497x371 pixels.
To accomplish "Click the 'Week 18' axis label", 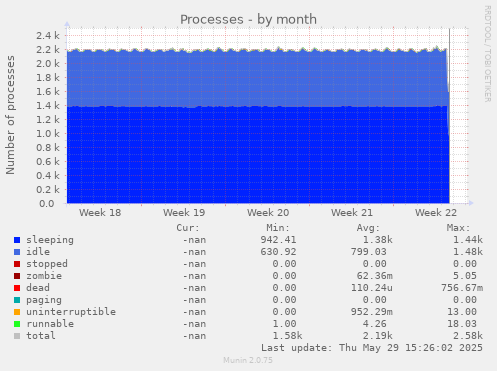I will (100, 213).
